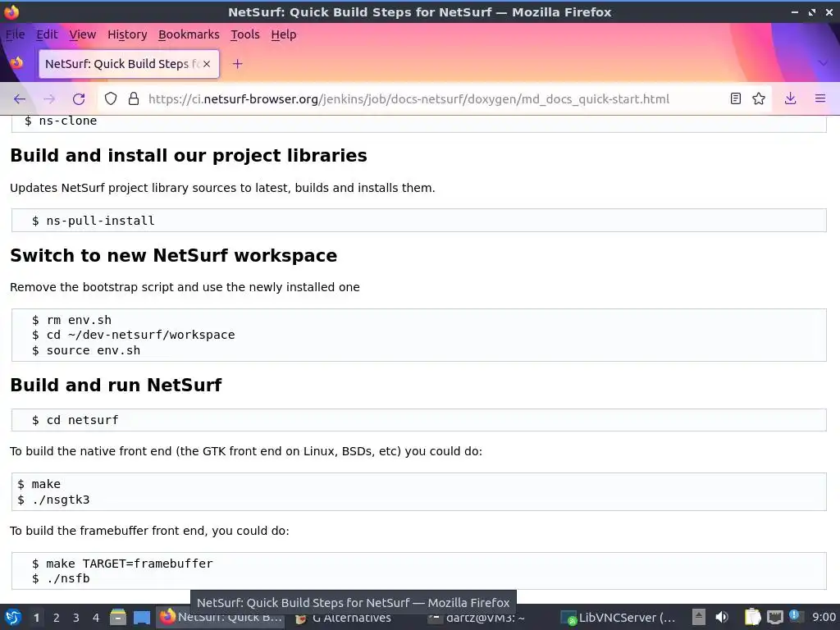This screenshot has width=840, height=630.
Task: Bookmark this page with the star icon
Action: [759, 98]
